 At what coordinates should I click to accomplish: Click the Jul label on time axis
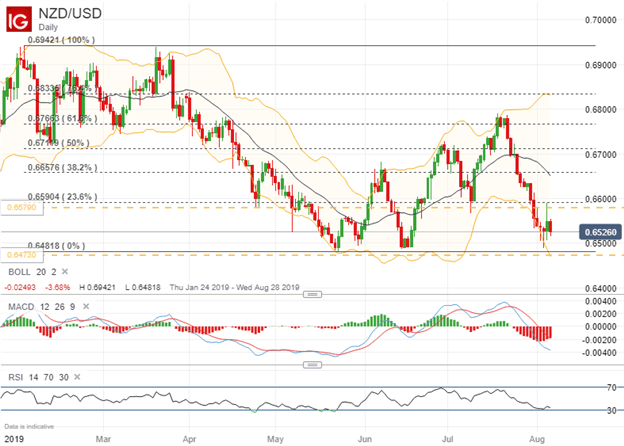pyautogui.click(x=448, y=439)
